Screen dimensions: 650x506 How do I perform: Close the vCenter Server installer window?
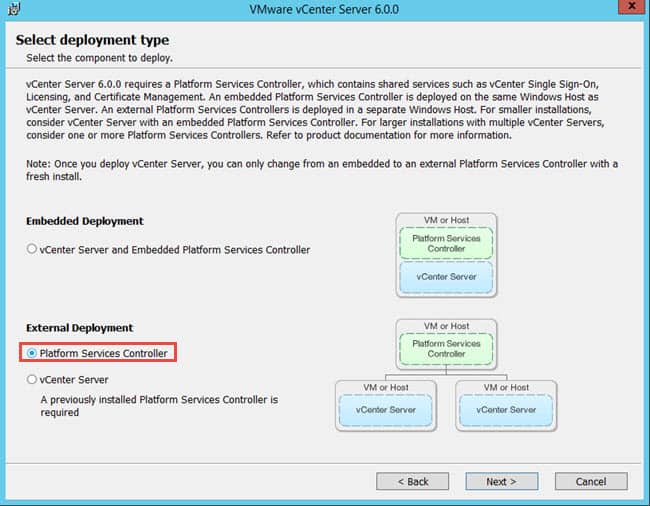point(632,7)
